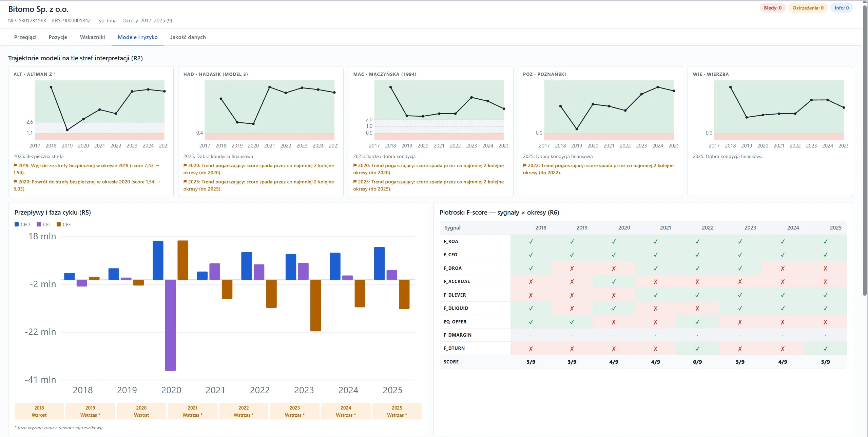Click the F_ROA checkmark for 2023

[x=740, y=241]
